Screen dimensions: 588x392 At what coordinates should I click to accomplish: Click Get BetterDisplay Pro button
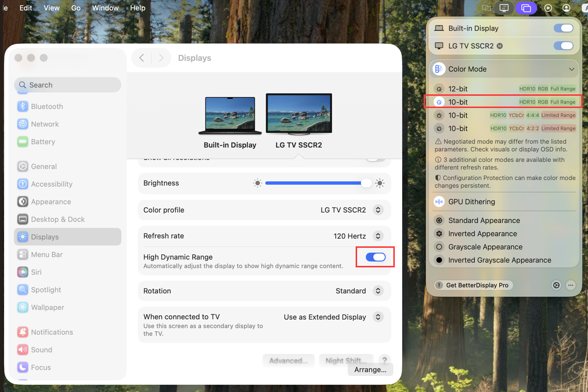point(473,285)
